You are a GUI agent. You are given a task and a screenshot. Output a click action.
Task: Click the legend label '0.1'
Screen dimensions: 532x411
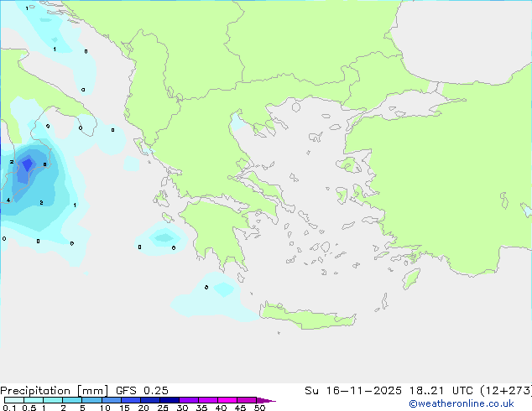pos(9,408)
